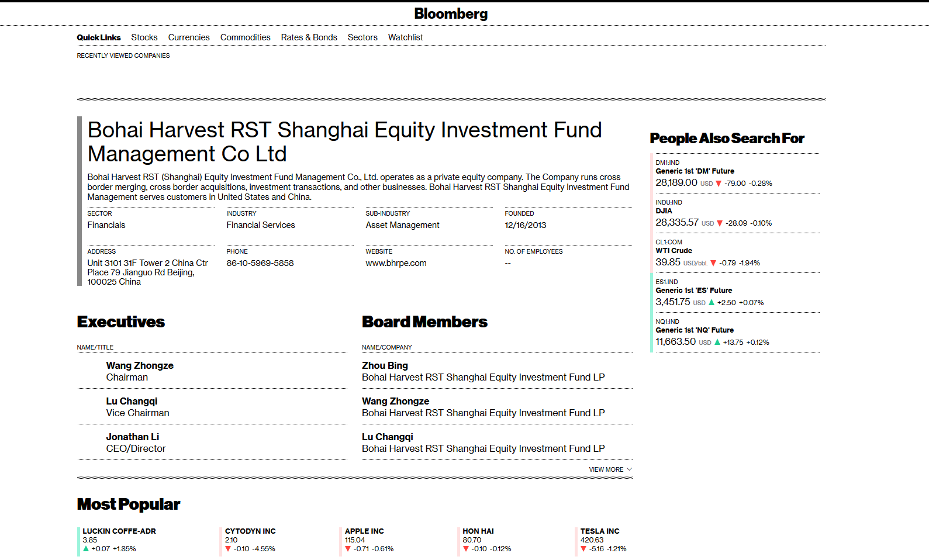Screen dimensions: 929x560
Task: Click the Quick Links label
Action: [x=99, y=37]
